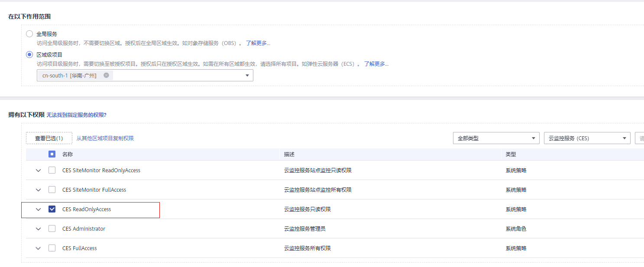Click the 类型 column header
The width and height of the screenshot is (644, 267).
(511, 154)
